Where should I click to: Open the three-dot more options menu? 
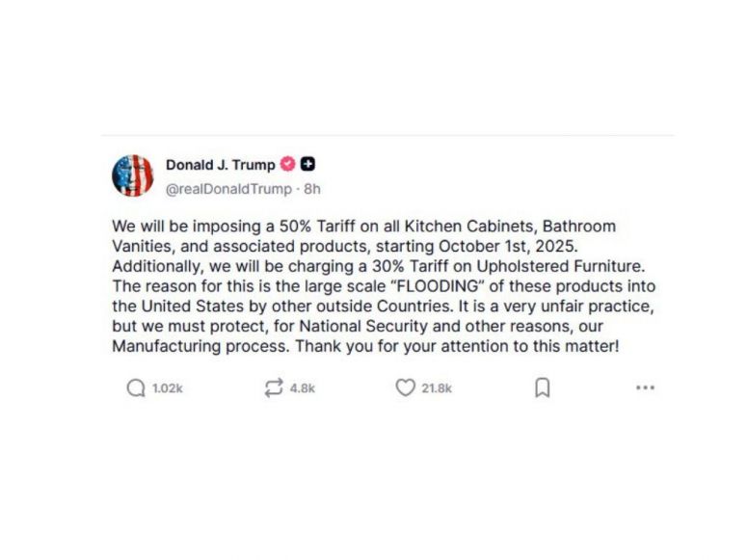point(645,387)
